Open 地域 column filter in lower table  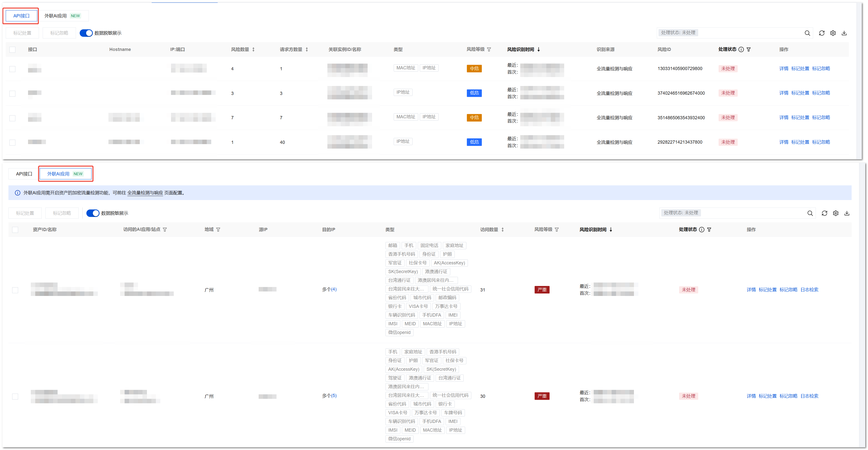pos(218,230)
